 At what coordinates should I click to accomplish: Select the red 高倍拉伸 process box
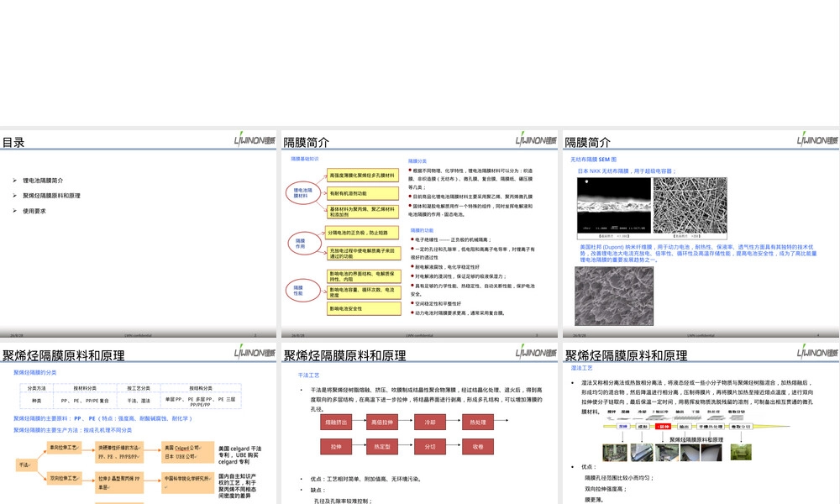pyautogui.click(x=382, y=422)
